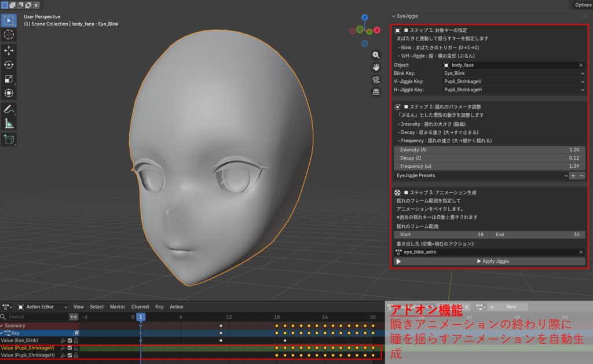Toggle the Eye_Blink channel enable checkbox
Screen dimensions: 593x364
coord(69,340)
